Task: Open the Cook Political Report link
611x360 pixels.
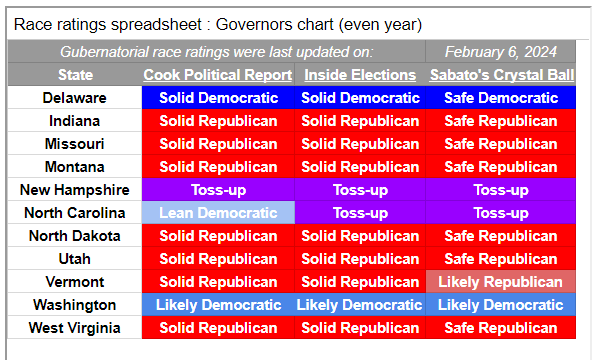Action: [217, 75]
